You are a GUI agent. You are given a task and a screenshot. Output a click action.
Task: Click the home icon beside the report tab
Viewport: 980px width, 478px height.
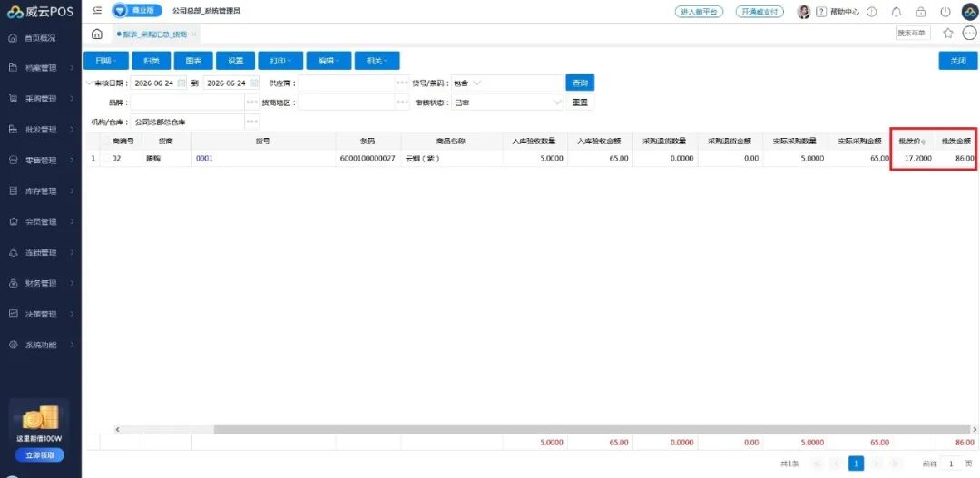point(97,34)
